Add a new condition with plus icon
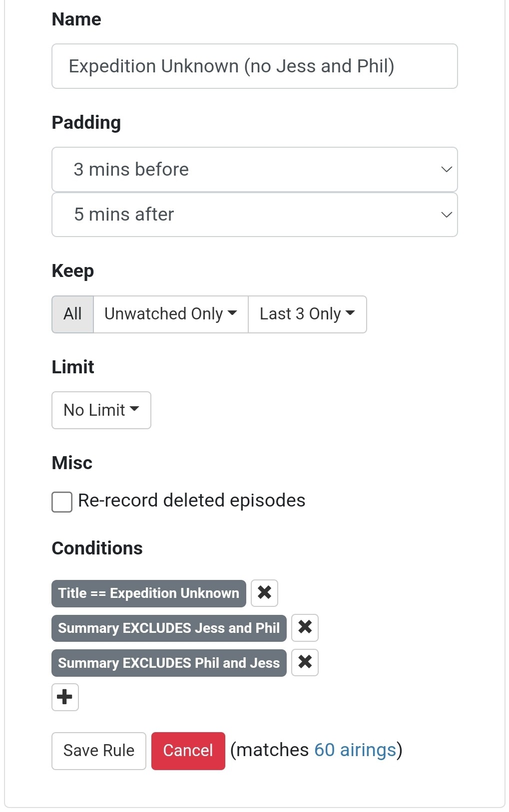 pos(65,697)
